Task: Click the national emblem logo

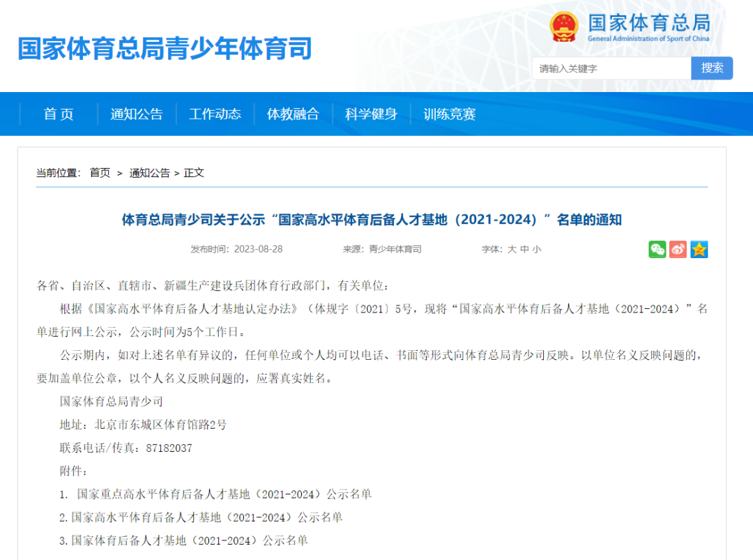Action: pyautogui.click(x=564, y=27)
